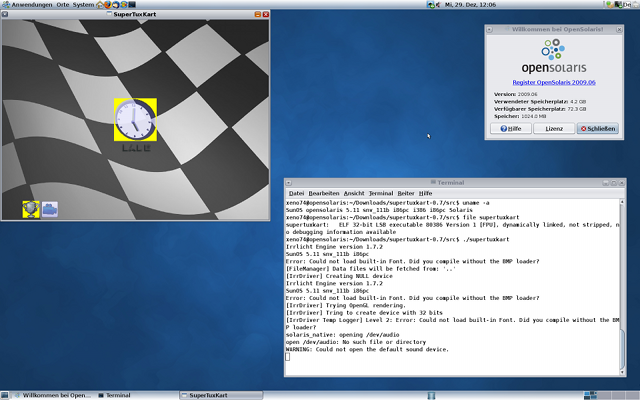Open the Register OpenSolaris 2009.06 link
The height and width of the screenshot is (400, 640).
554,82
